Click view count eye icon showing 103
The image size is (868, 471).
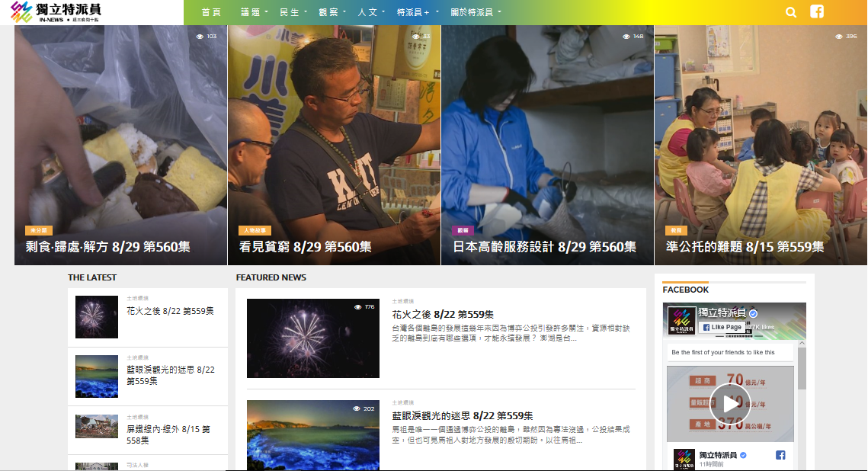[200, 37]
